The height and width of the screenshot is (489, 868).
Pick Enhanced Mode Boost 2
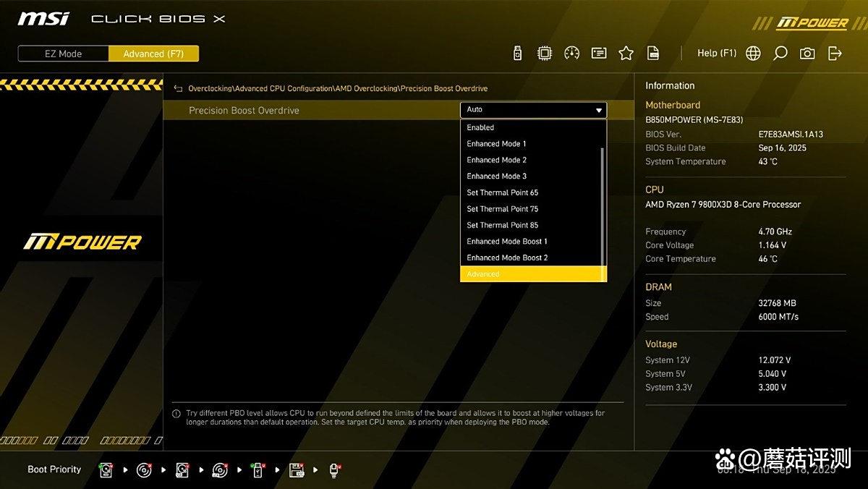click(x=532, y=258)
